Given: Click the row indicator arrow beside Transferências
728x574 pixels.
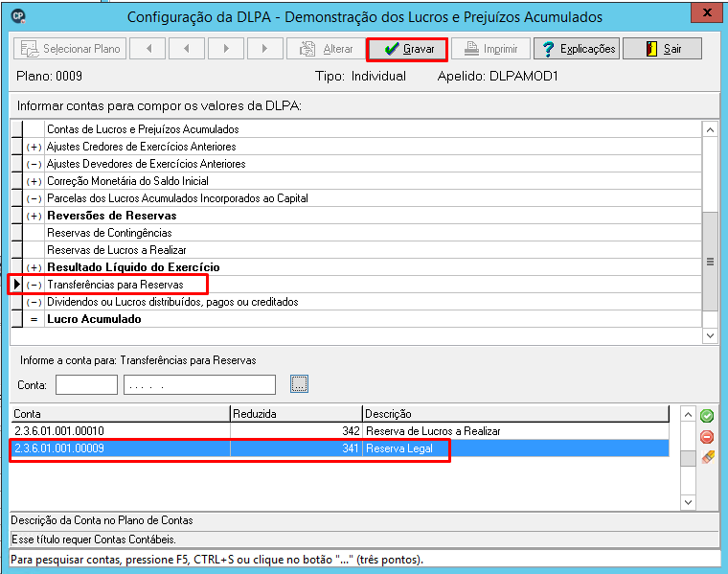Looking at the screenshot, I should click(16, 285).
